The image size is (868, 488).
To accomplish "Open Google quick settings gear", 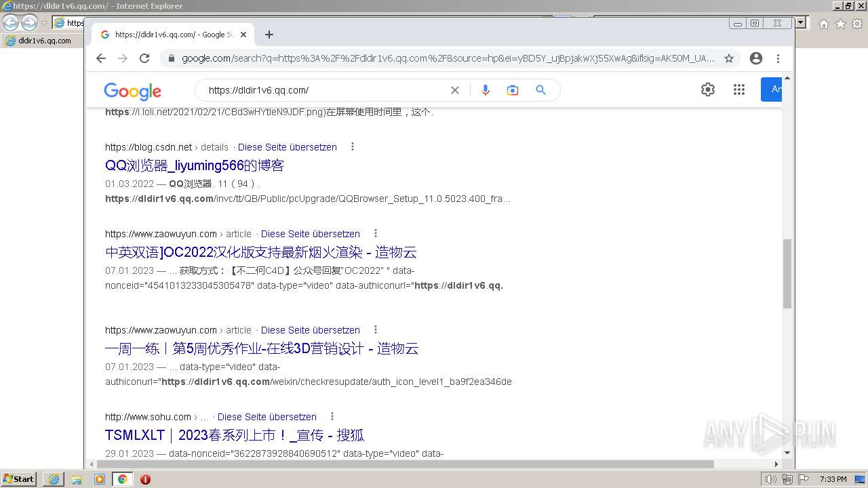I will (x=708, y=89).
